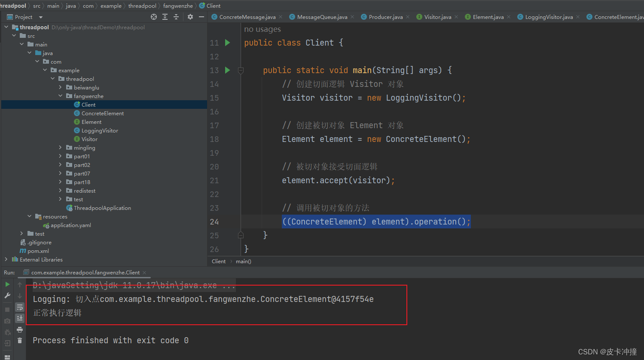This screenshot has width=644, height=360.
Task: Click the Exit icon in Run toolbar
Action: 7,343
